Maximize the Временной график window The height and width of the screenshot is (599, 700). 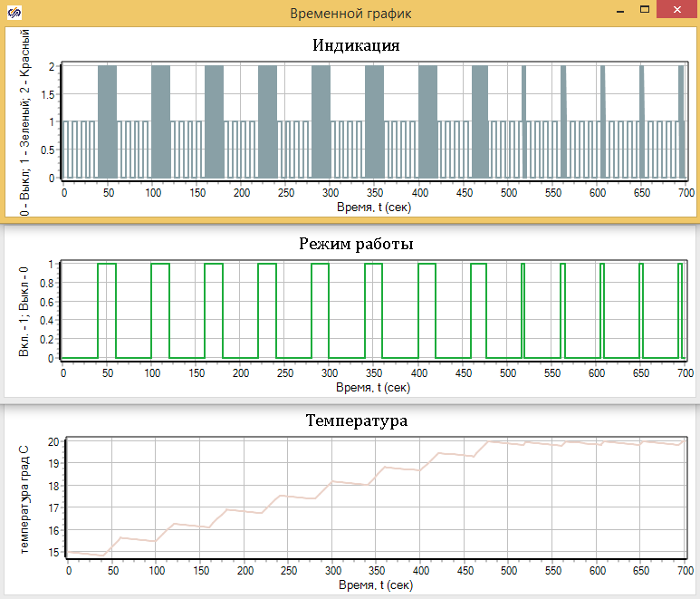pyautogui.click(x=645, y=11)
